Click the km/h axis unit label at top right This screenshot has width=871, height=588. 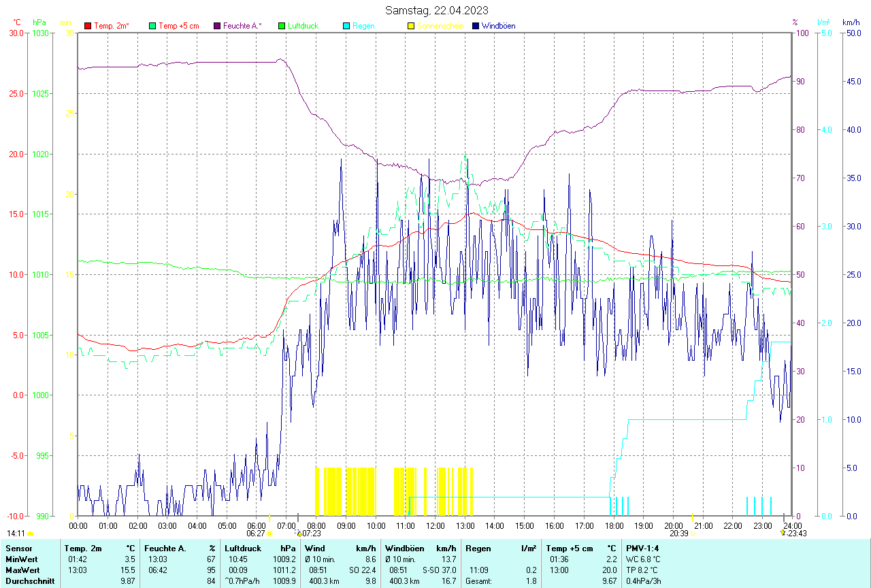(851, 22)
